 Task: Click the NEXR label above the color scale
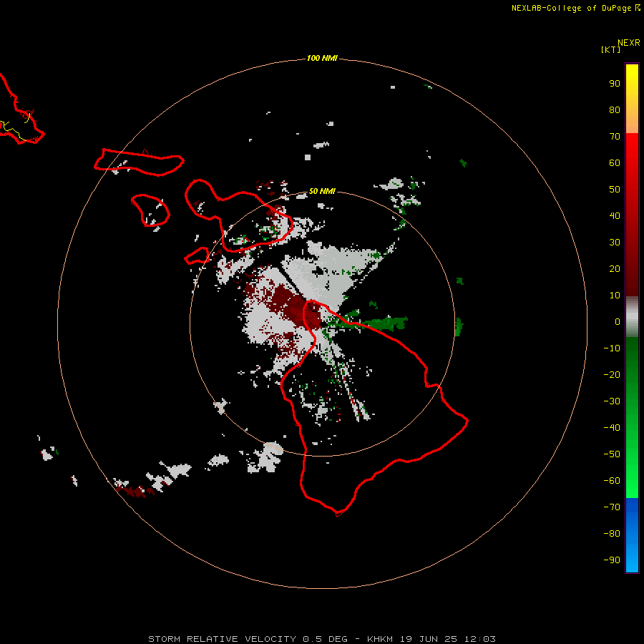tap(629, 43)
